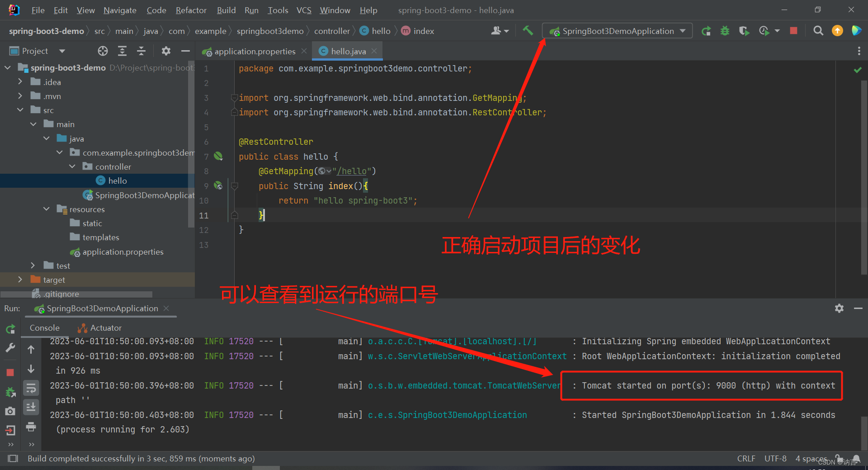Toggle scroll to end in console
This screenshot has height=470, width=868.
pyautogui.click(x=31, y=407)
